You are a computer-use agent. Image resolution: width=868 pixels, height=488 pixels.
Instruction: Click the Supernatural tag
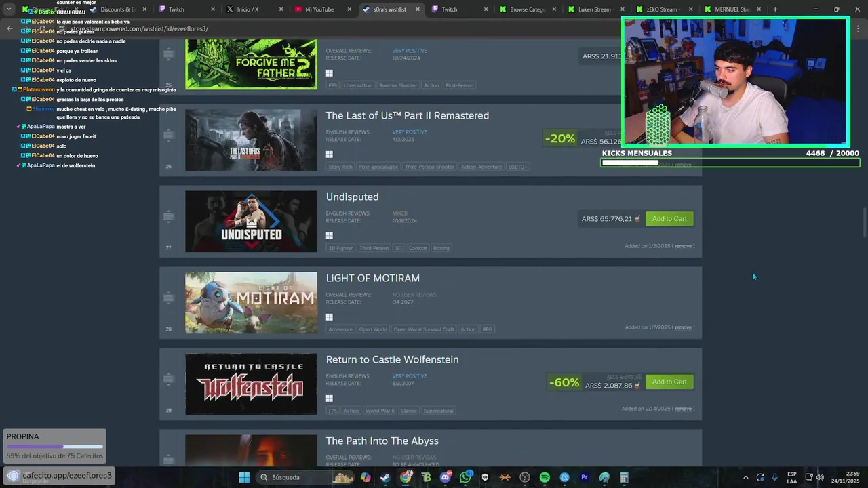pyautogui.click(x=438, y=411)
